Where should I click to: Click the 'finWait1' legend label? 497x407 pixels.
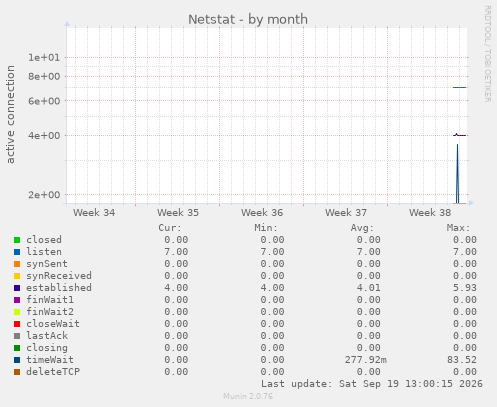(x=50, y=300)
